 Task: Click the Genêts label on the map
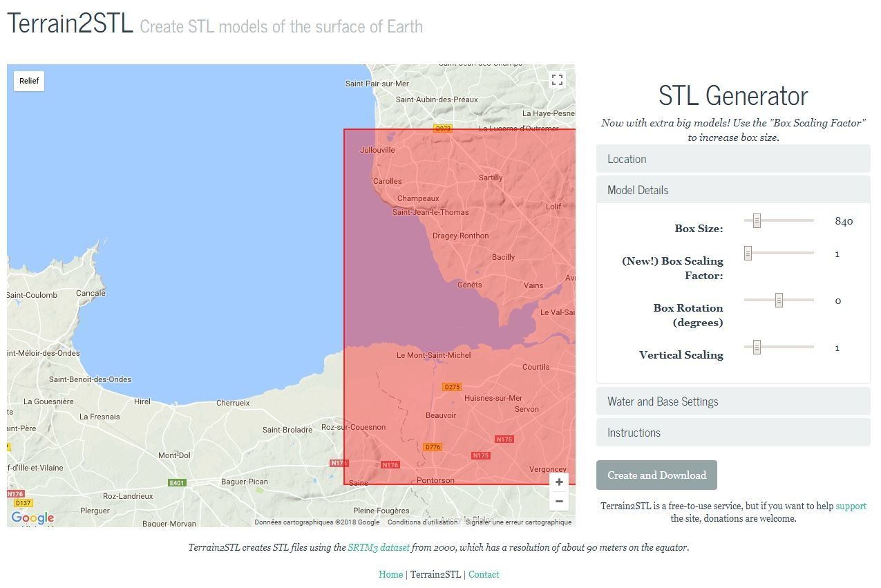[470, 285]
